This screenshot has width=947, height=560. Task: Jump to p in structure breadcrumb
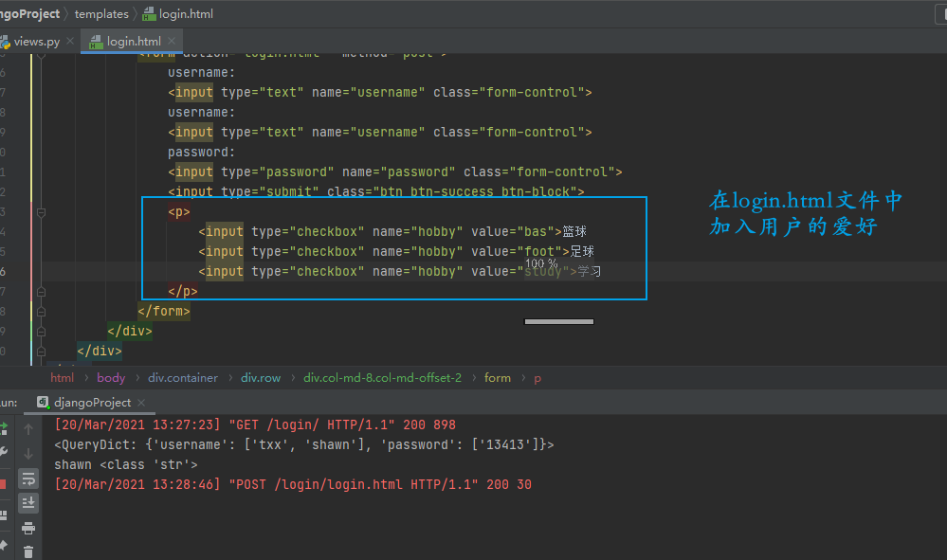coord(537,378)
